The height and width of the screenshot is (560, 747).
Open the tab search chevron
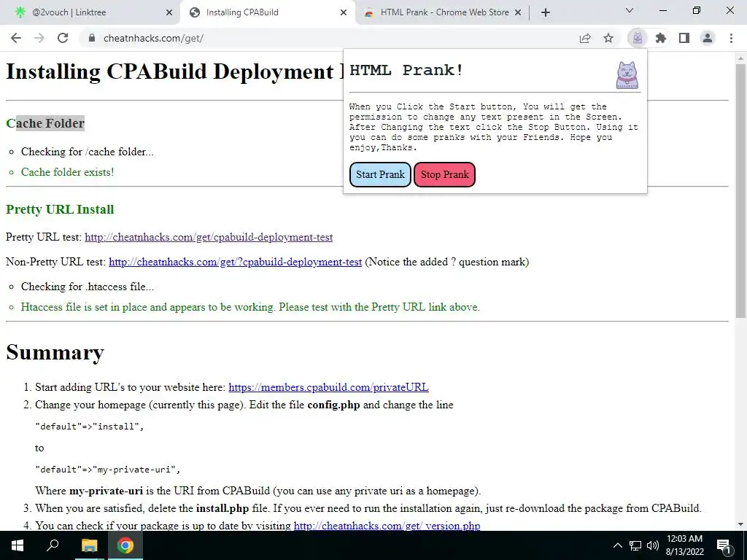tap(630, 10)
